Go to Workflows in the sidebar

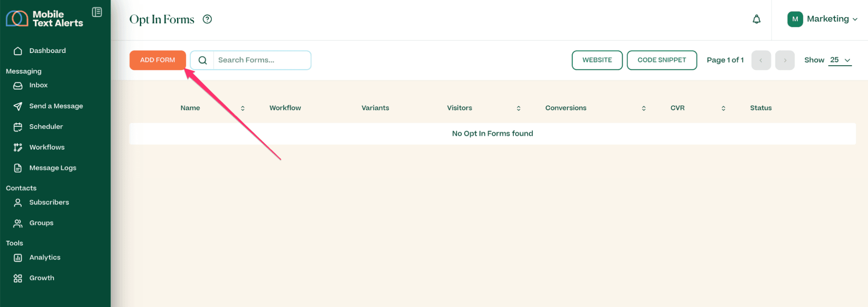[x=47, y=148]
